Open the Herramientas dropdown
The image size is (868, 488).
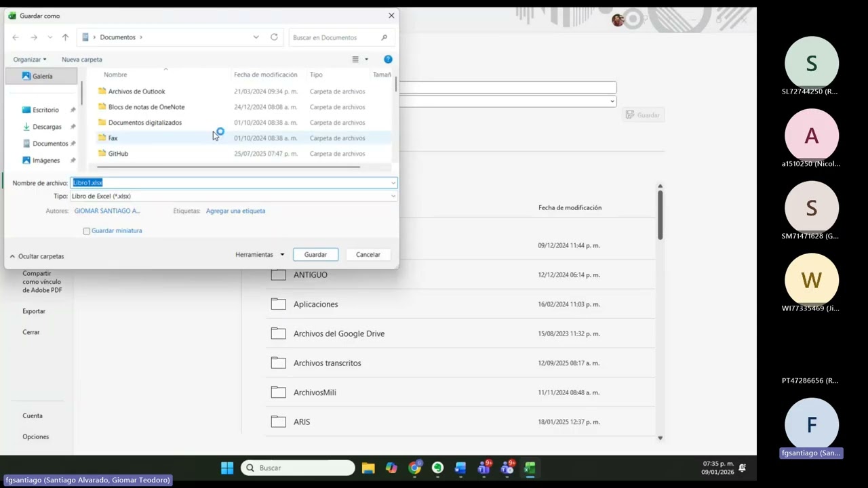[260, 255]
